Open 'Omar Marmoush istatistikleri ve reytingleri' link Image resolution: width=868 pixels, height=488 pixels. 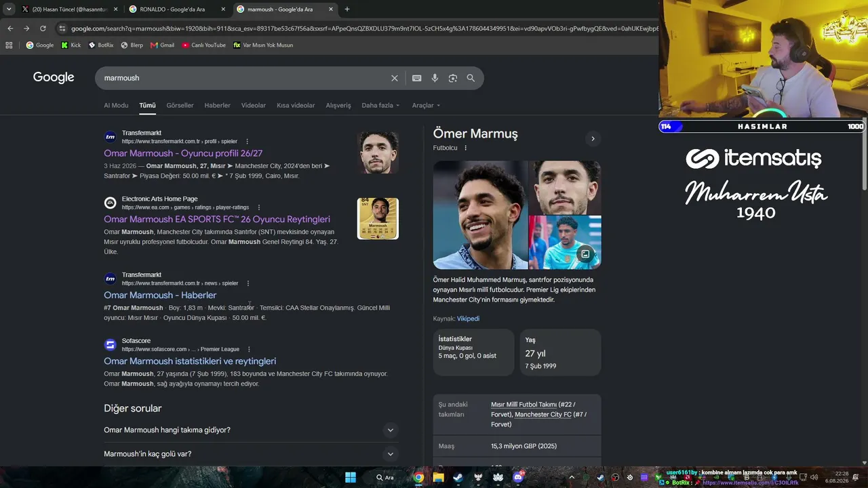click(x=190, y=361)
